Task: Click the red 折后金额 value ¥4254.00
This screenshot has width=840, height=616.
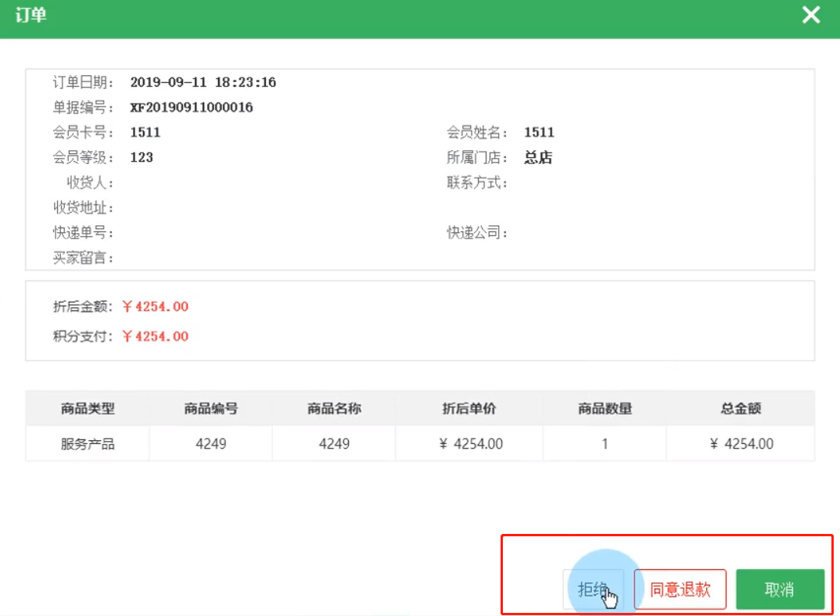Action: (155, 306)
